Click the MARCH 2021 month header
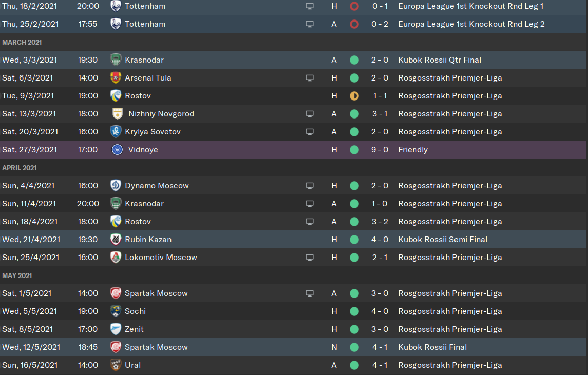 click(x=22, y=43)
